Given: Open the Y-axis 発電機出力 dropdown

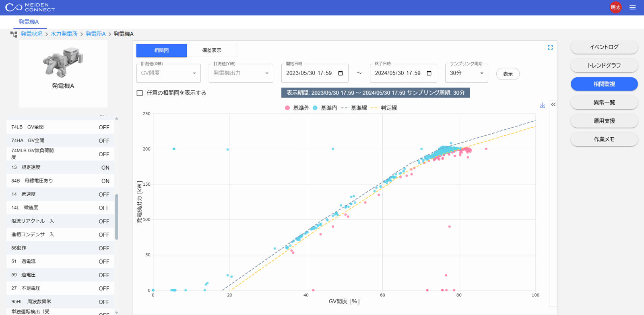Looking at the screenshot, I should [241, 73].
